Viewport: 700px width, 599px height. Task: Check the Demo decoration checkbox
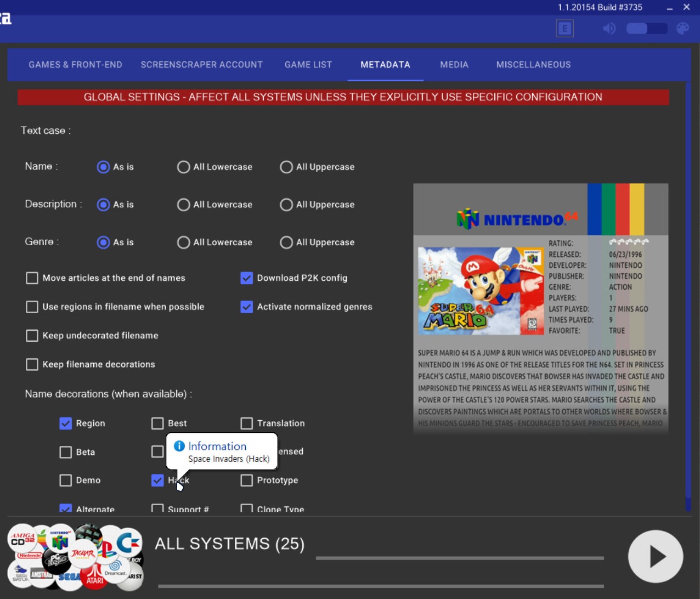coord(65,481)
